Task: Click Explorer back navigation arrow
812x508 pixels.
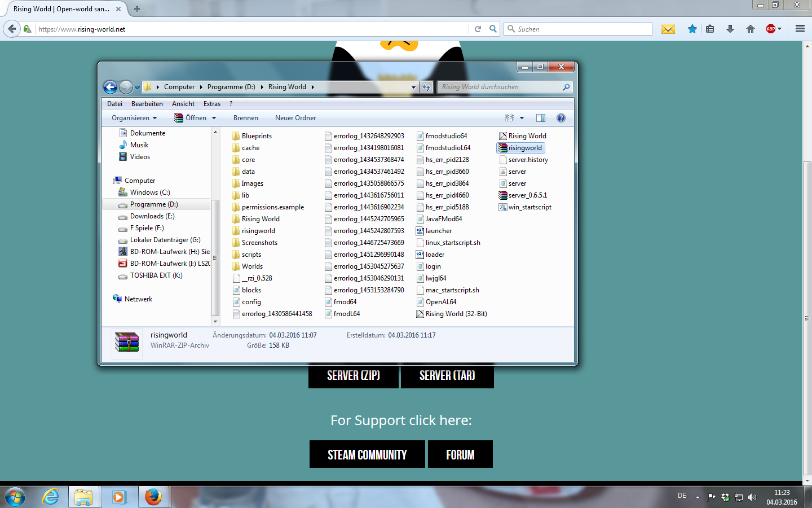Action: click(111, 87)
